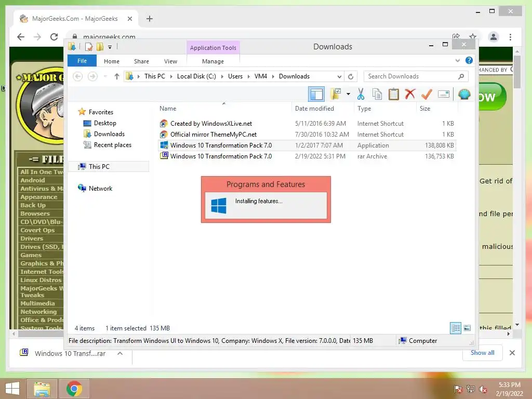Open Customize Quick Access Toolbar dropdown

(x=110, y=47)
